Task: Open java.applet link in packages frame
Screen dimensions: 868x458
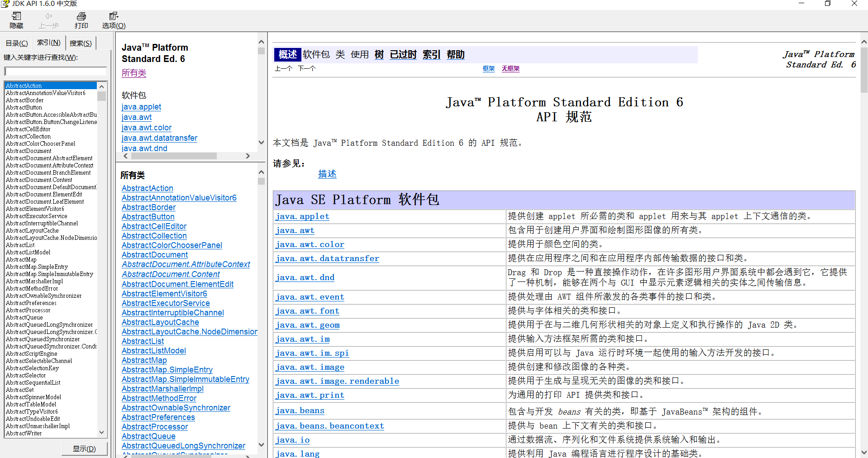Action: (x=141, y=107)
